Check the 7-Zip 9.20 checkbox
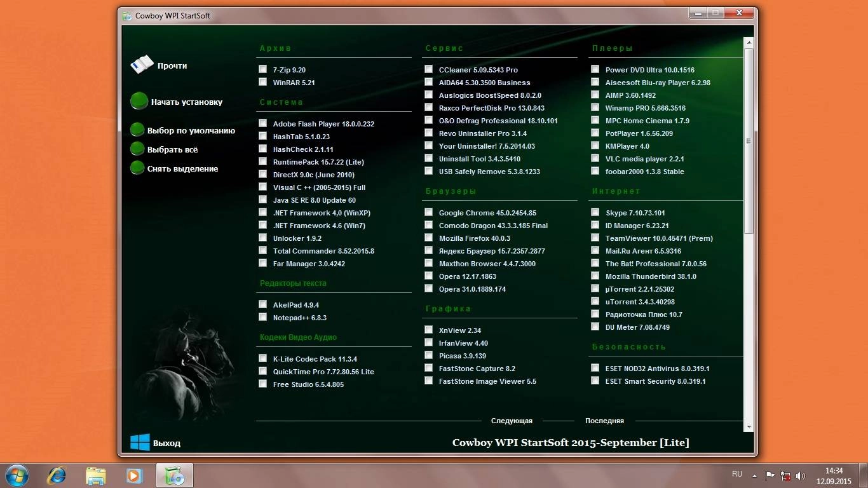Screen dimensions: 868x488 point(262,69)
